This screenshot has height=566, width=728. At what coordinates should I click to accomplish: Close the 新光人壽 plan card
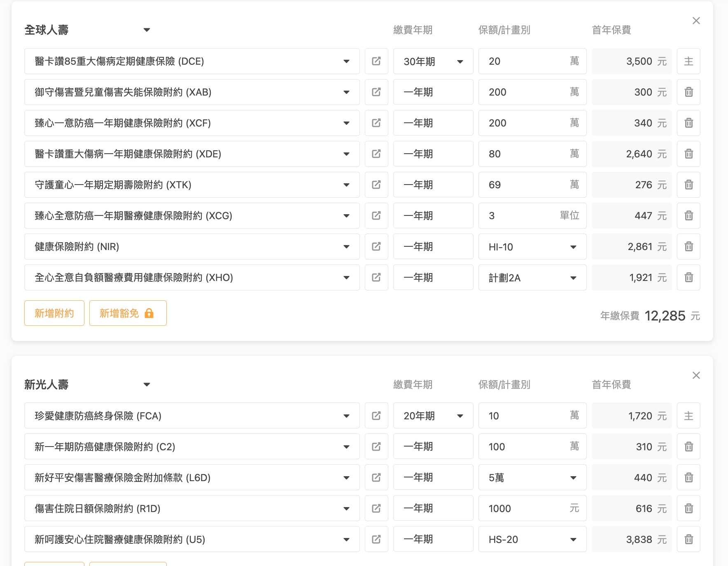click(696, 375)
